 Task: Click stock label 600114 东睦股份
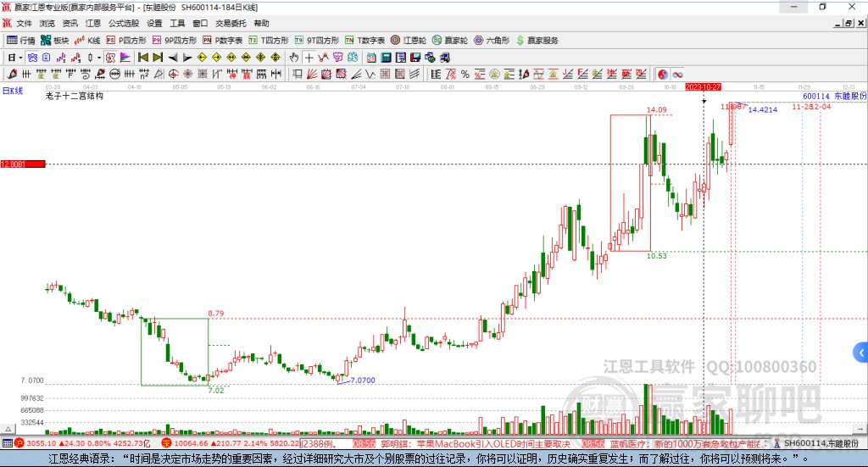point(835,97)
